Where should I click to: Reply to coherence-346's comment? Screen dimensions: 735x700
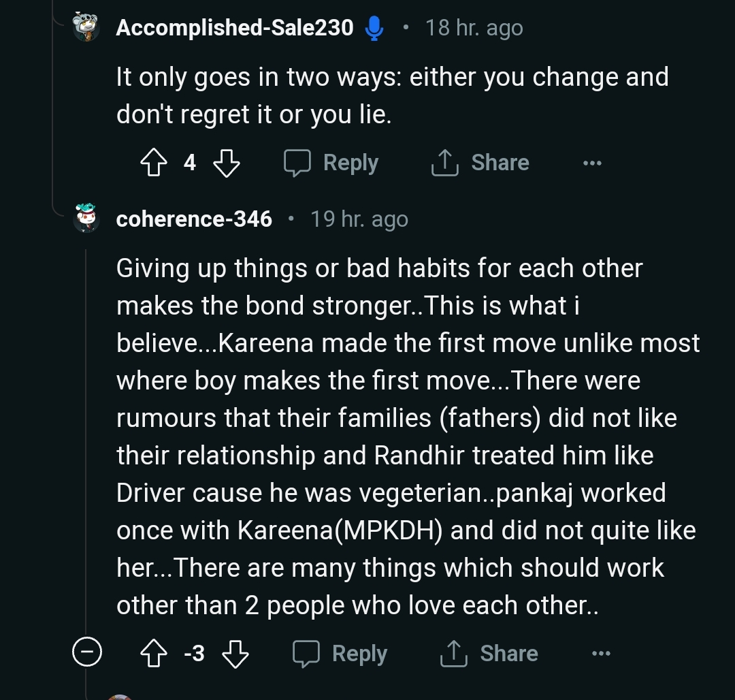pos(340,654)
